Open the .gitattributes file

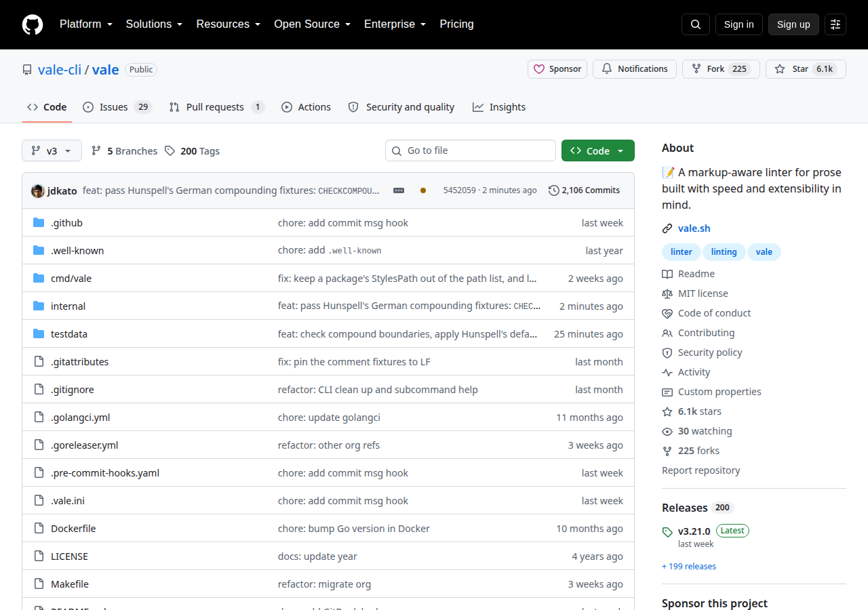coord(79,362)
